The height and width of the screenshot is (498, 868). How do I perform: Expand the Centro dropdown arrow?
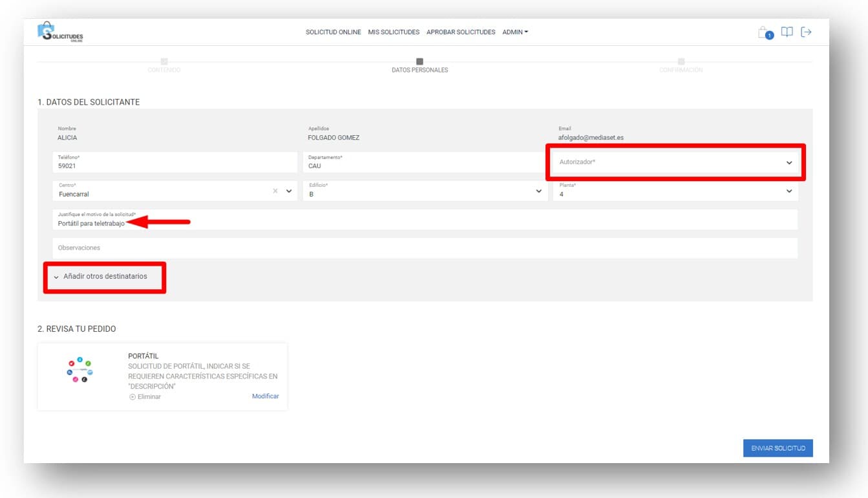tap(289, 191)
